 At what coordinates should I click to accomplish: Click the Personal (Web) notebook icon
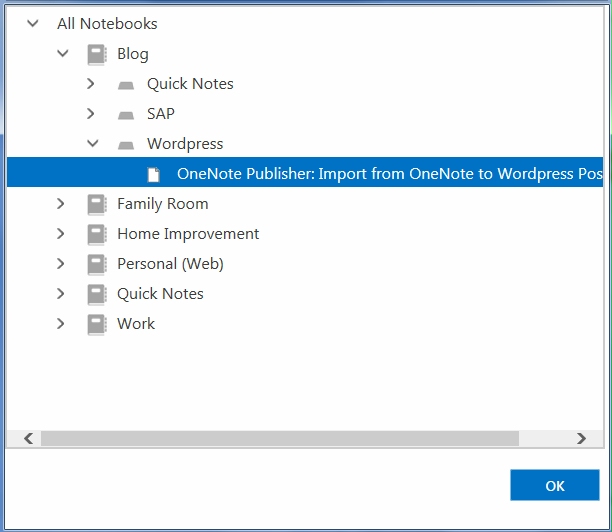[96, 264]
